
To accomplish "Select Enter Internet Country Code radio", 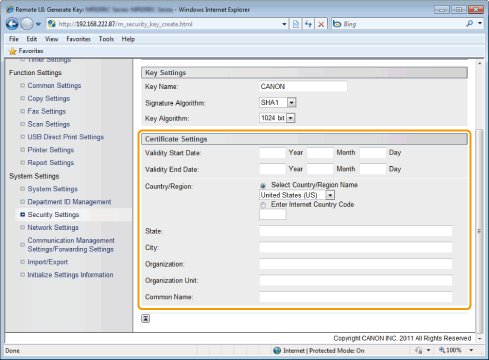I will click(x=263, y=205).
